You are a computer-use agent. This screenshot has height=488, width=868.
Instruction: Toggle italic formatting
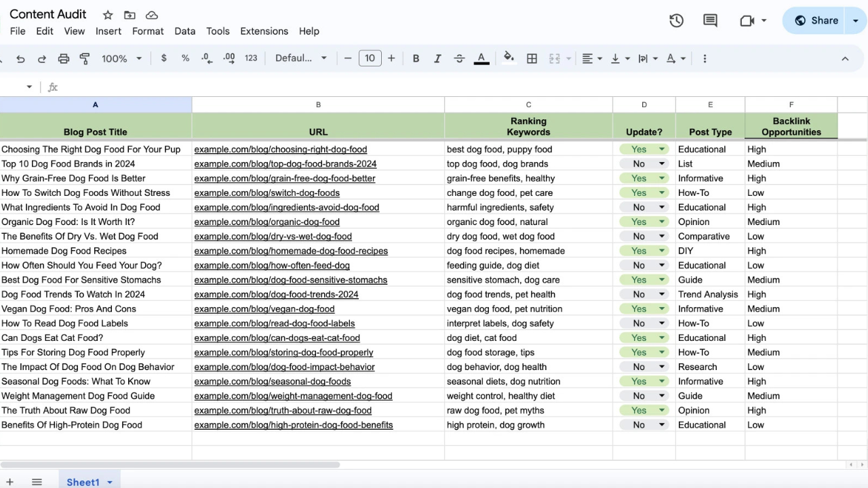coord(437,58)
